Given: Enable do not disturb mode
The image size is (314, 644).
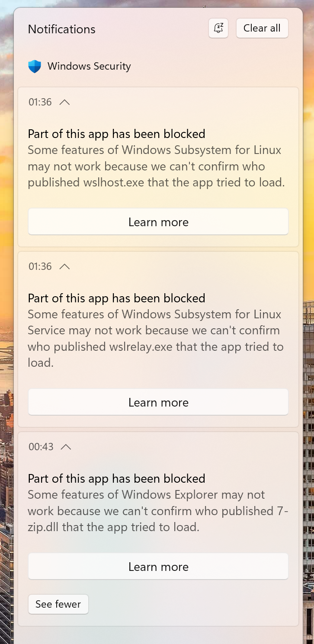Looking at the screenshot, I should pos(218,28).
